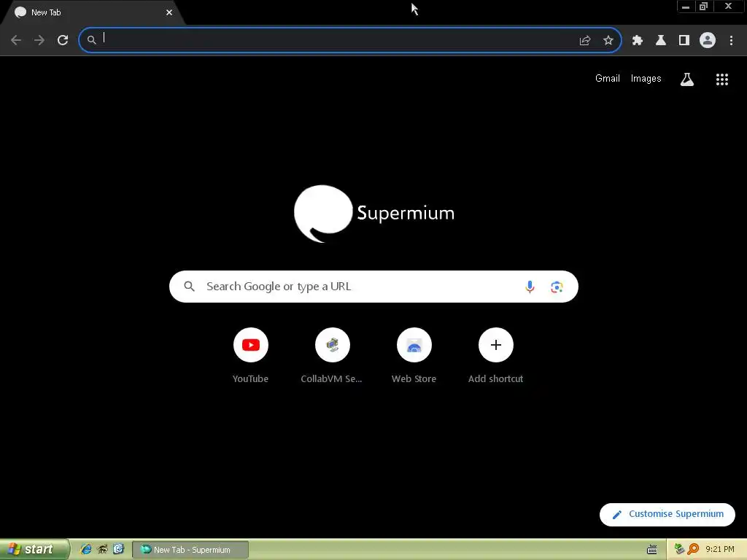Open the Windows start menu
Screen dimensions: 747x560
[x=34, y=549]
